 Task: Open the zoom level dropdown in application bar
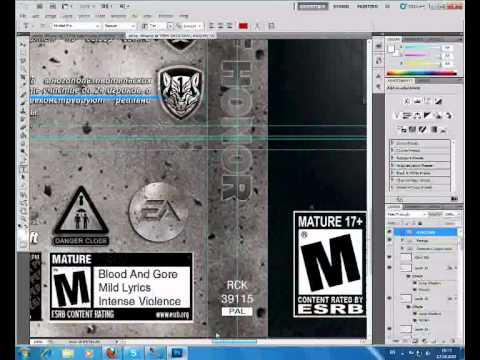86,6
